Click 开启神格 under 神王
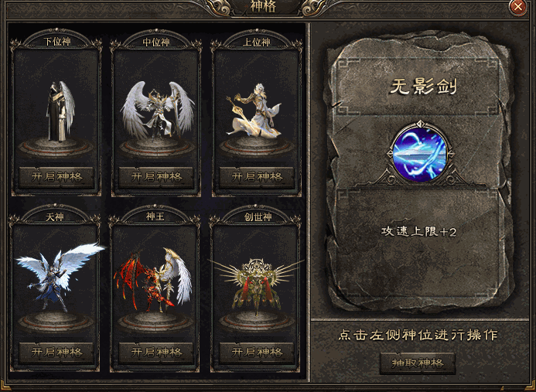 [x=156, y=353]
